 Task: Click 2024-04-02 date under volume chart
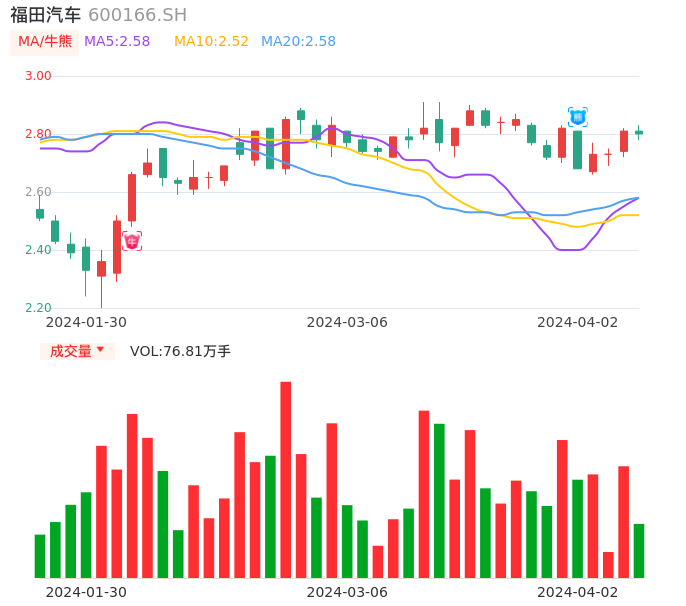tap(578, 592)
